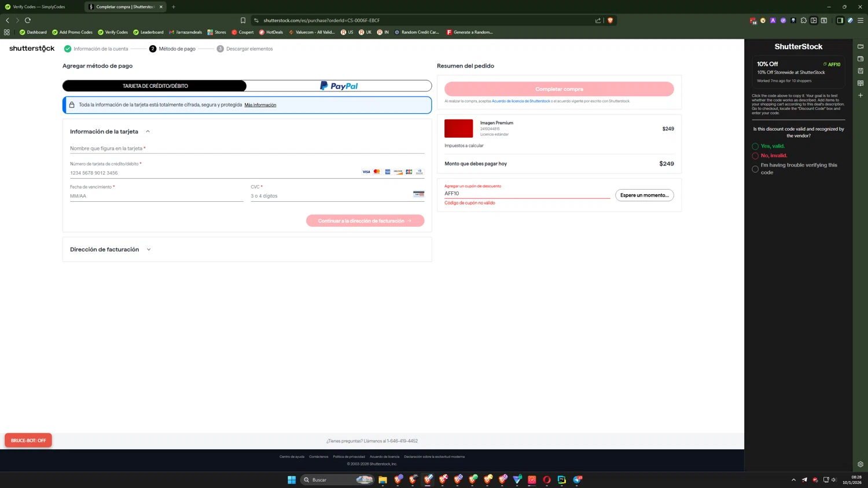Close the 'Completar compra' browser tab

[161, 7]
